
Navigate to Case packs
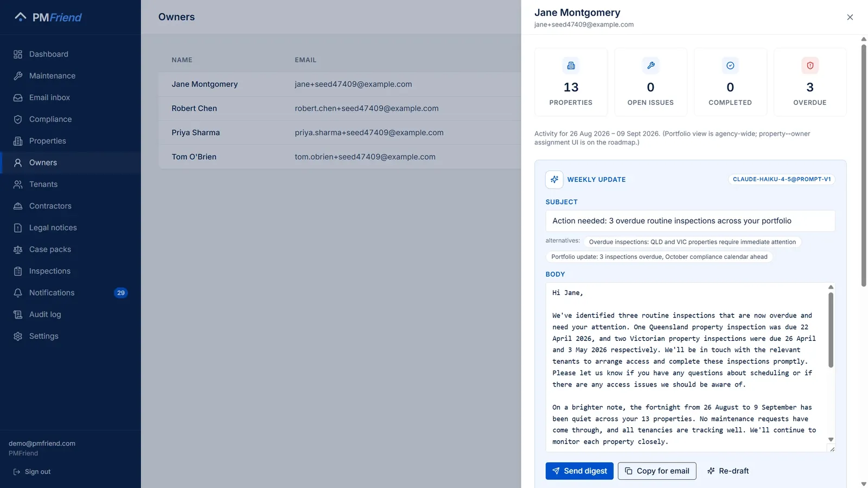click(x=71, y=250)
